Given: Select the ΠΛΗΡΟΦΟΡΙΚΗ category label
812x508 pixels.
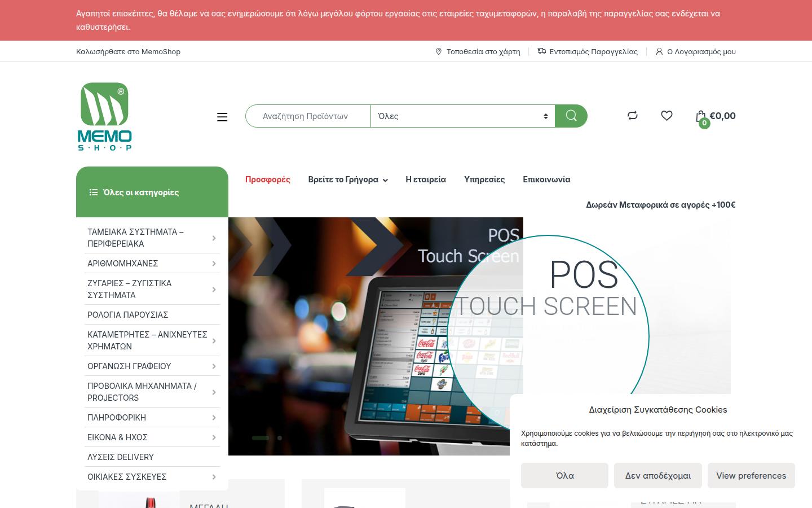Looking at the screenshot, I should coord(117,418).
